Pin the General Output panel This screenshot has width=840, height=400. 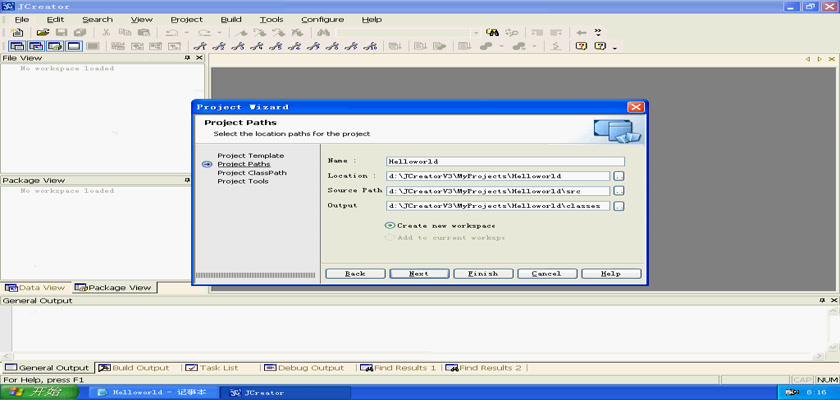click(x=822, y=301)
